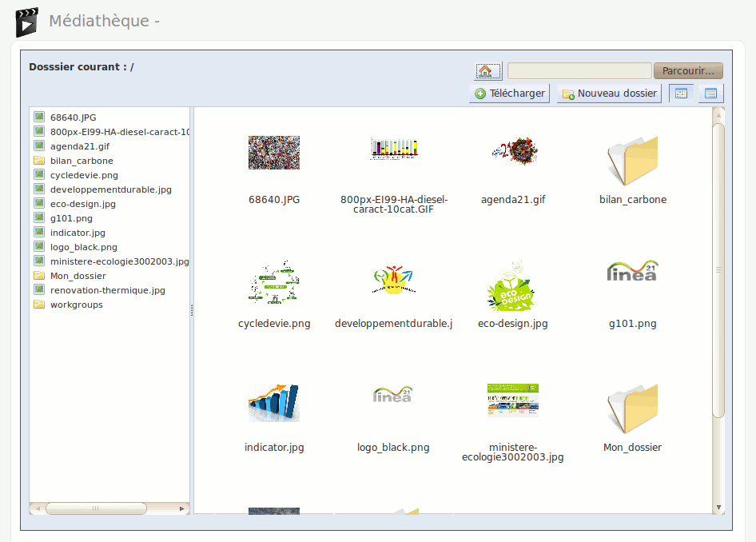Select bilan_carbone name in the file tree
Viewport: 756px width, 542px height.
82,161
